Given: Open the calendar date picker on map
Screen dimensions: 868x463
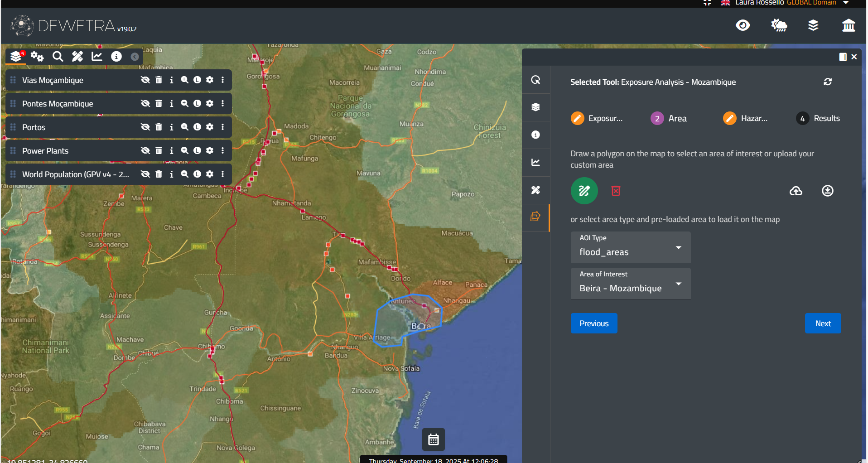Looking at the screenshot, I should [x=433, y=439].
